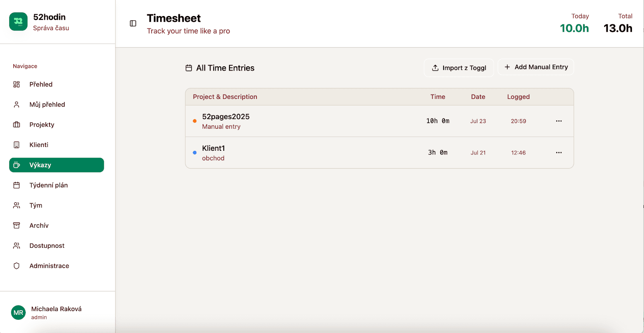Select Tým in navigation

tap(35, 206)
